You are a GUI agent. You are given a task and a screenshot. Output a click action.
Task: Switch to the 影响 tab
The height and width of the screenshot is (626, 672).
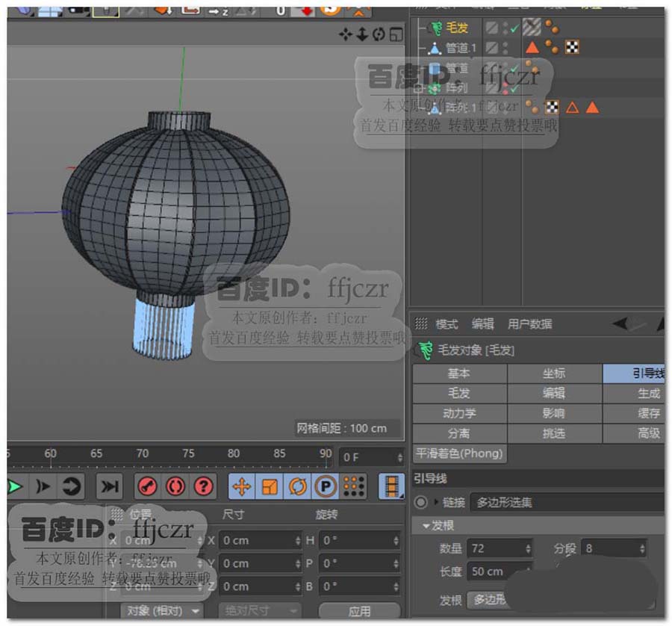tap(555, 413)
